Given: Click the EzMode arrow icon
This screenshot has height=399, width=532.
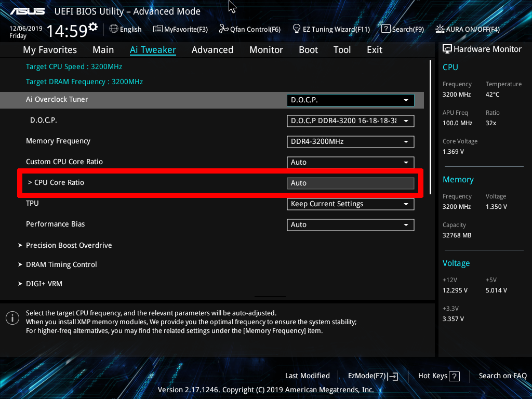Looking at the screenshot, I should 393,376.
